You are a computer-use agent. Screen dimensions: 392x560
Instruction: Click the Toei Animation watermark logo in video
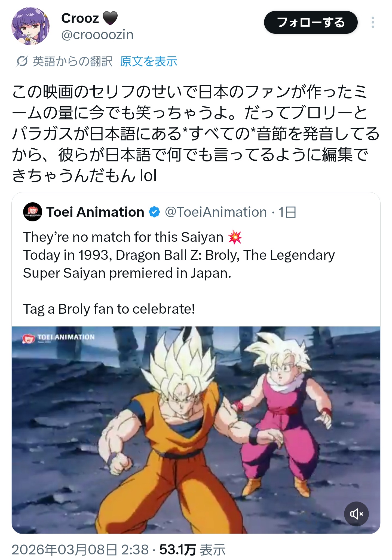pyautogui.click(x=58, y=338)
